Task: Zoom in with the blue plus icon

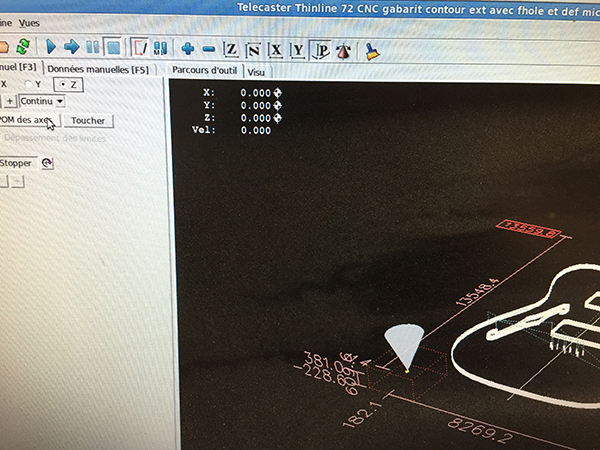Action: pyautogui.click(x=188, y=49)
